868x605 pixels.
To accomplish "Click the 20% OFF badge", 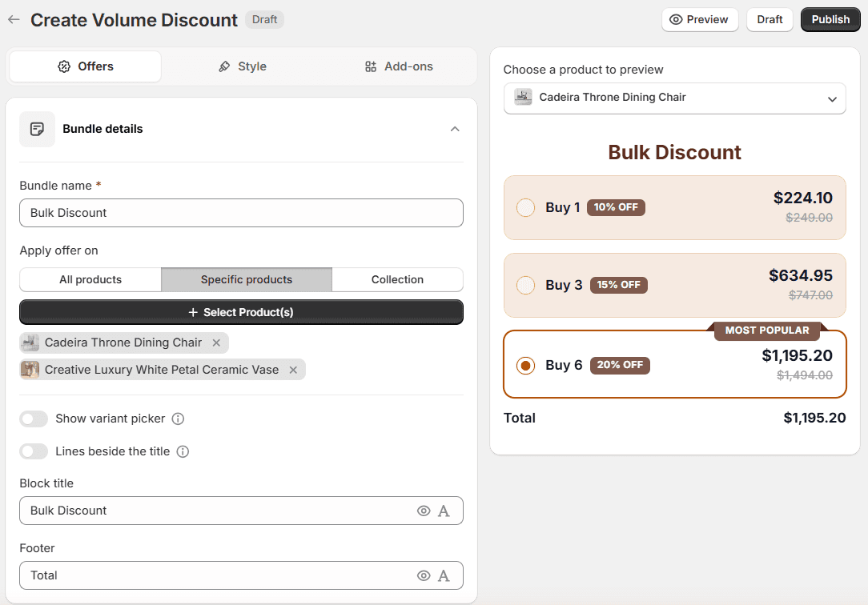I will point(620,366).
